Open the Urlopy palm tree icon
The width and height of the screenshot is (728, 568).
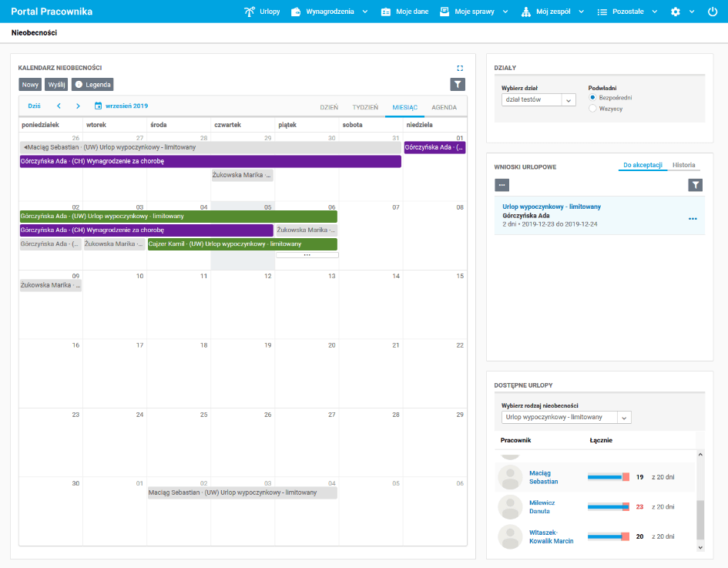250,12
